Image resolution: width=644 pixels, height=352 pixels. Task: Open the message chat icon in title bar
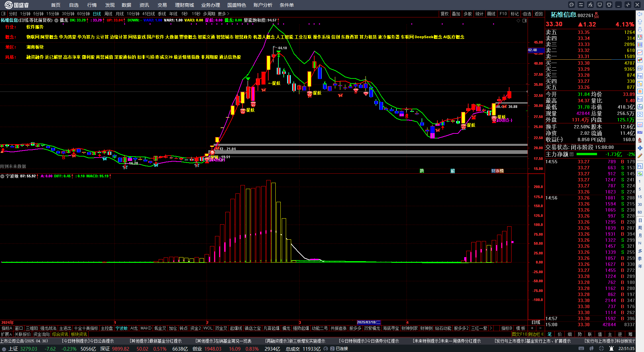pyautogui.click(x=572, y=5)
